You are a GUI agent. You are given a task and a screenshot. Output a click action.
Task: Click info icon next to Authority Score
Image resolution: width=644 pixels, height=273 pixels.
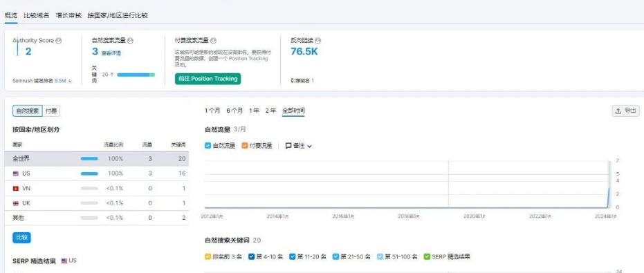(x=58, y=41)
